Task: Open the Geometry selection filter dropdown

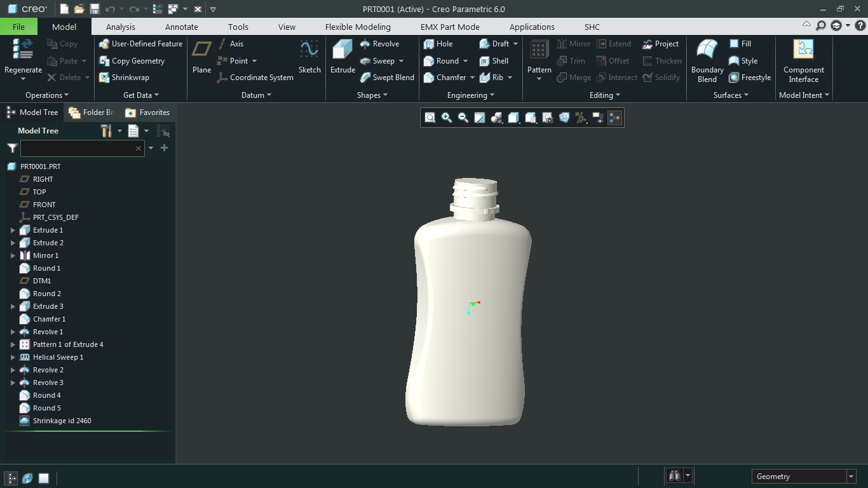Action: [851, 477]
